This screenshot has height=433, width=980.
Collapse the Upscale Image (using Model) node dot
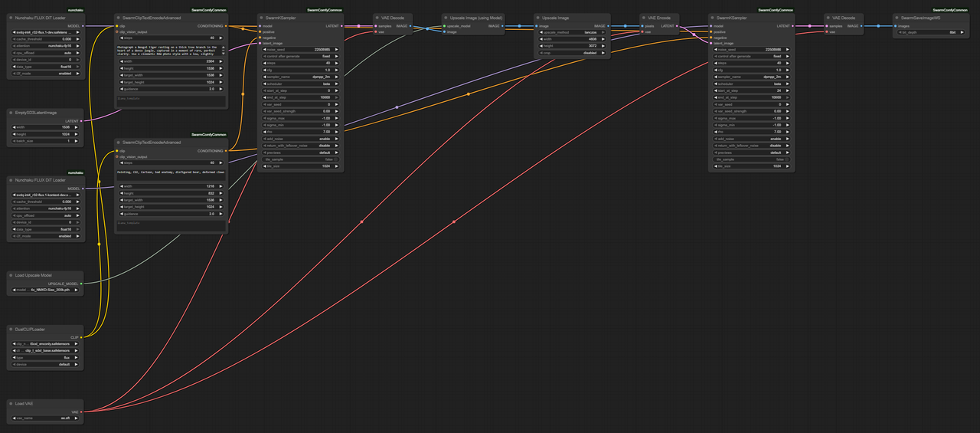[447, 17]
